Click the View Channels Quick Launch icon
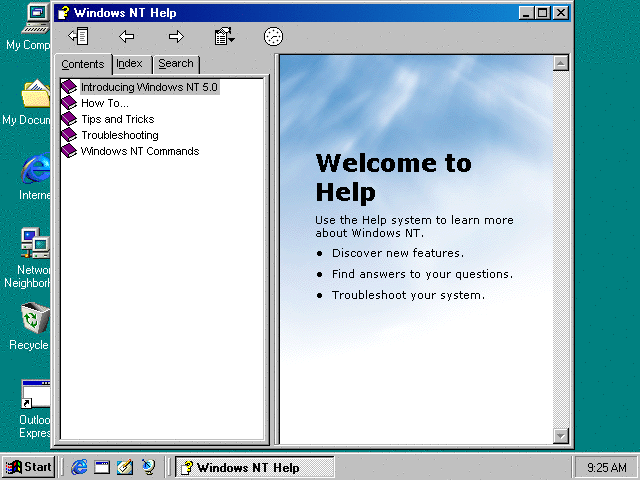Screen dimensions: 640x480 [148, 467]
